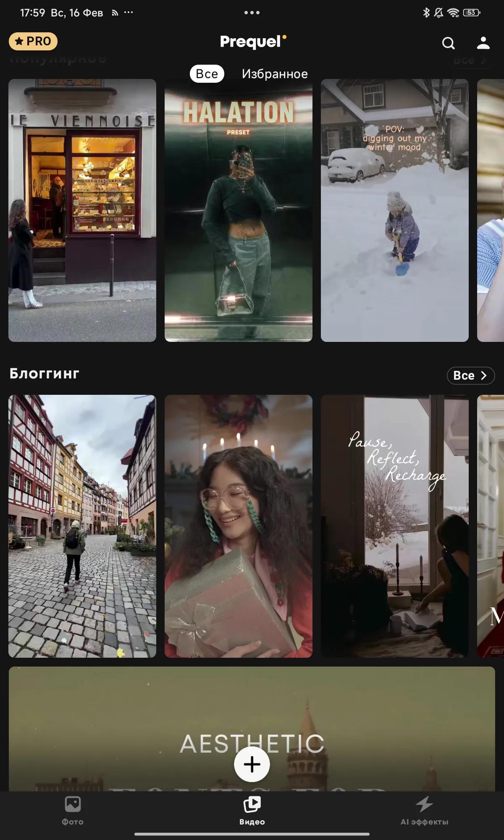Open the user profile icon
This screenshot has height=840, width=504.
point(483,42)
